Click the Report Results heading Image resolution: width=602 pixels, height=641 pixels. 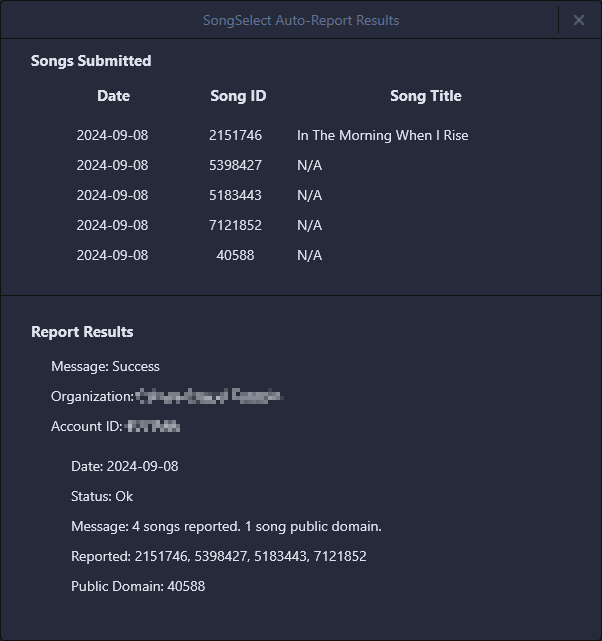tap(82, 332)
